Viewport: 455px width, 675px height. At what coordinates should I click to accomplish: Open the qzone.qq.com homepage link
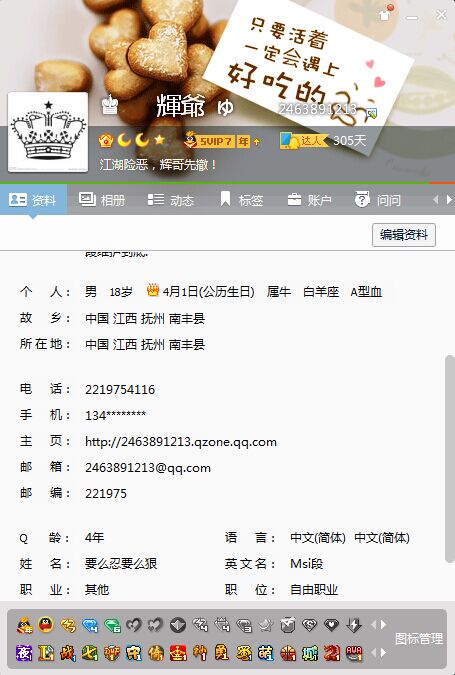pyautogui.click(x=181, y=442)
